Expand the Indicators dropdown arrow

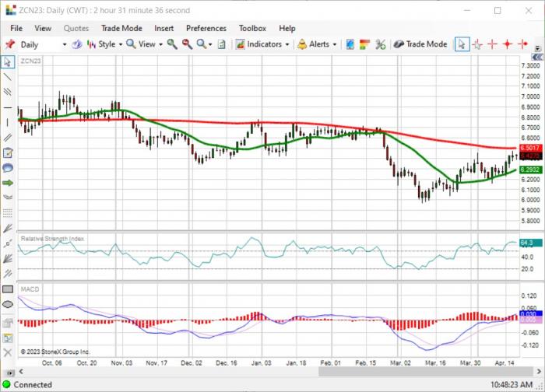click(287, 45)
